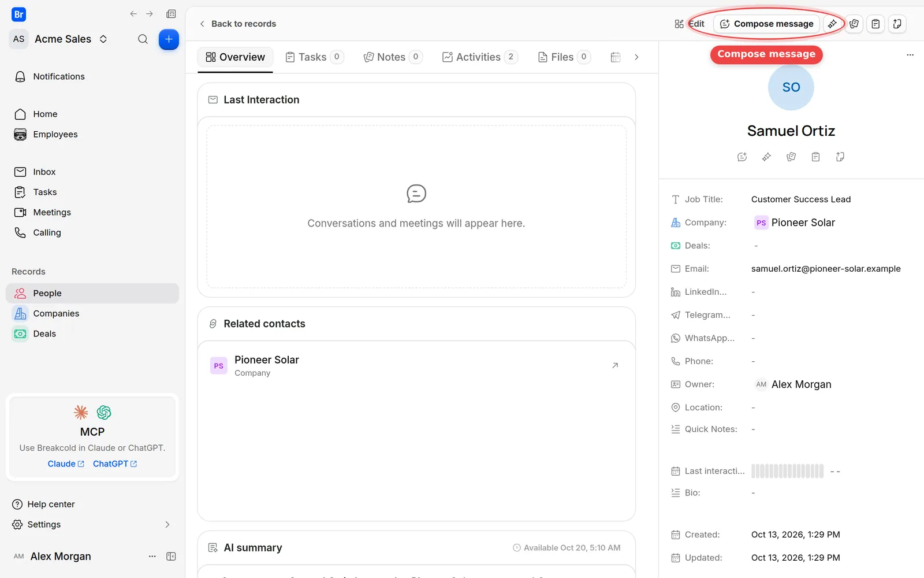This screenshot has width=924, height=578.
Task: Switch to the Notes tab
Action: [393, 57]
